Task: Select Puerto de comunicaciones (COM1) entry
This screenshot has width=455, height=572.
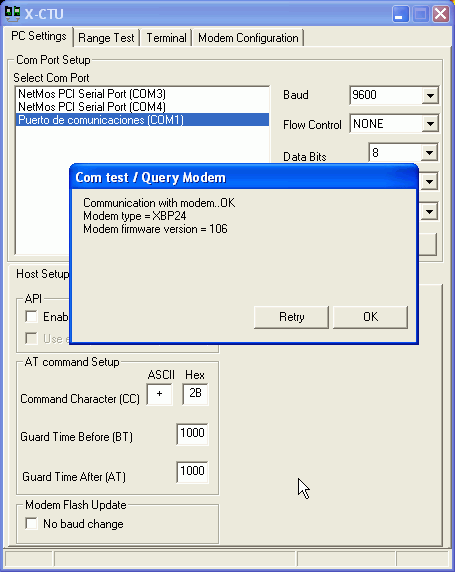Action: point(142,120)
